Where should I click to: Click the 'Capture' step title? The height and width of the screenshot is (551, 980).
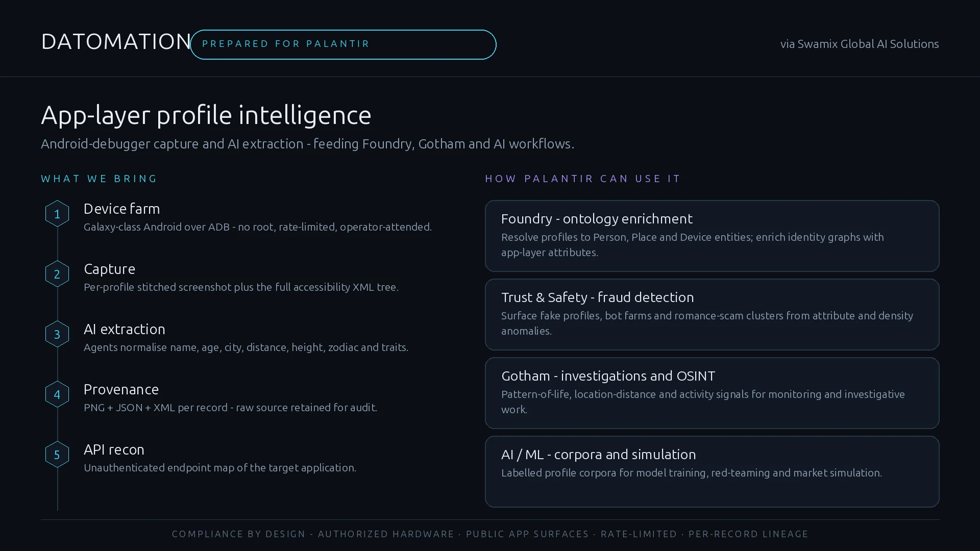109,269
